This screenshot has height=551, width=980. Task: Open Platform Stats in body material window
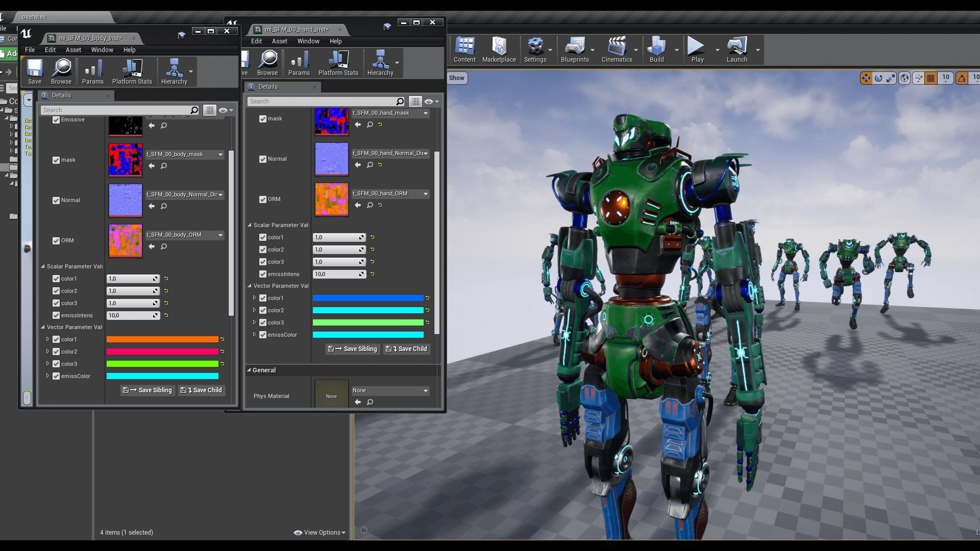click(x=132, y=71)
